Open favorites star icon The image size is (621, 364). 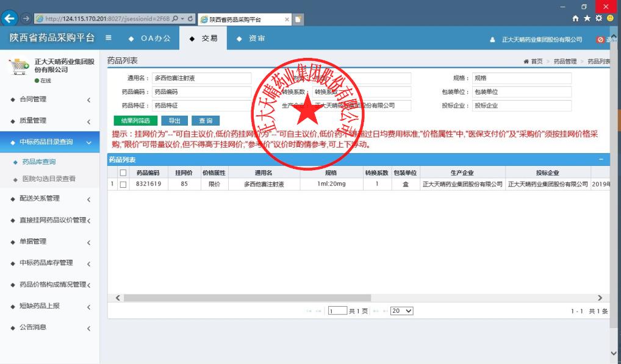pos(587,18)
